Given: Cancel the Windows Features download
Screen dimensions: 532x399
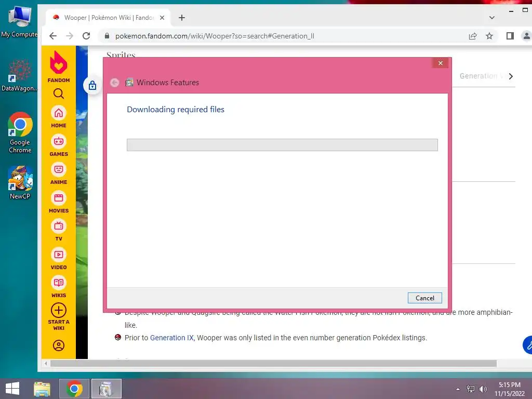Looking at the screenshot, I should pos(424,298).
